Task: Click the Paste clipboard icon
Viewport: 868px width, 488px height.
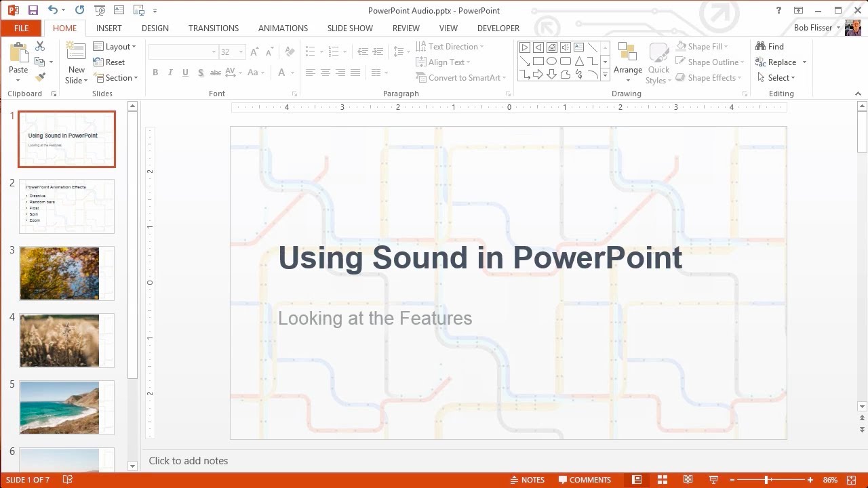Action: click(18, 52)
